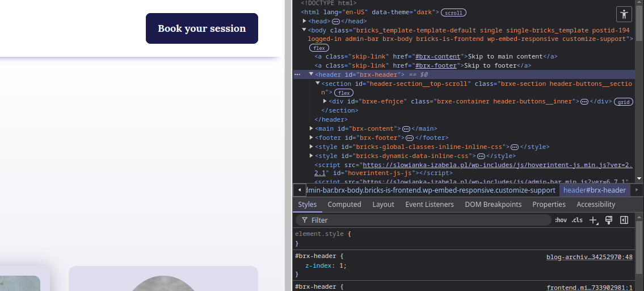Click the grid badge on brxe-efnjce div
The height and width of the screenshot is (291, 644).
point(624,102)
